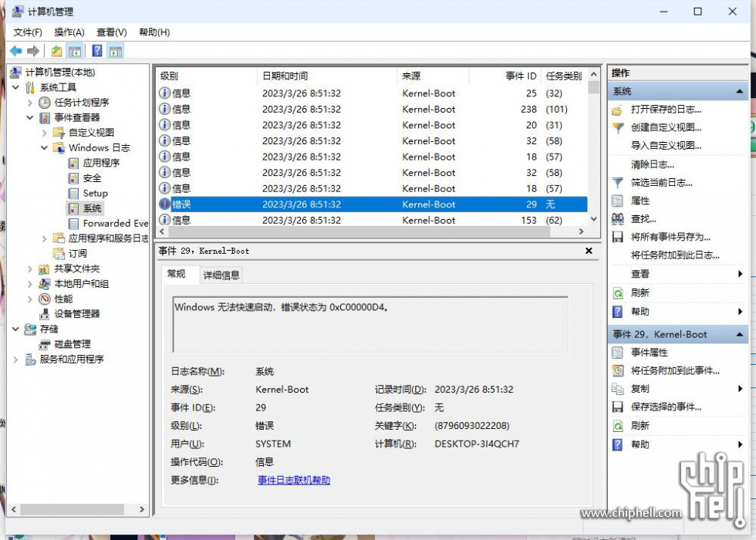Screen dimensions: 756x540
Task: Collapse the 系统工具 tree node
Action: click(15, 87)
